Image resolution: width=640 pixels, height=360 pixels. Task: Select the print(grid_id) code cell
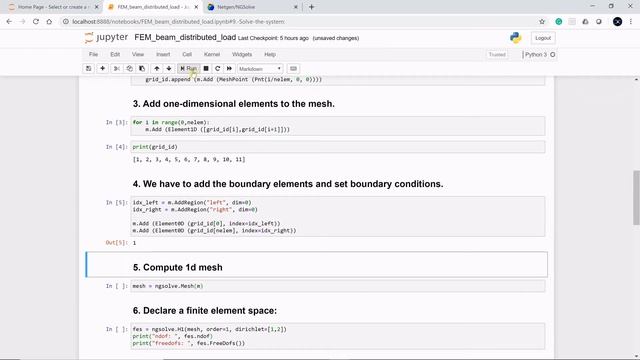(338, 147)
